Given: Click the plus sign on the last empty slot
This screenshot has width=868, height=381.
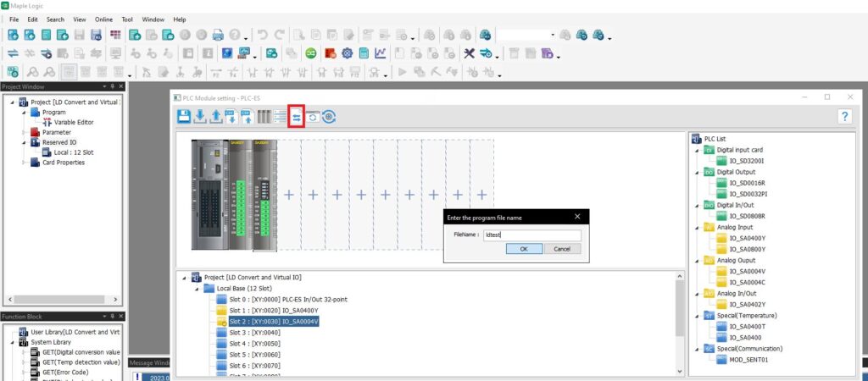Looking at the screenshot, I should (481, 195).
